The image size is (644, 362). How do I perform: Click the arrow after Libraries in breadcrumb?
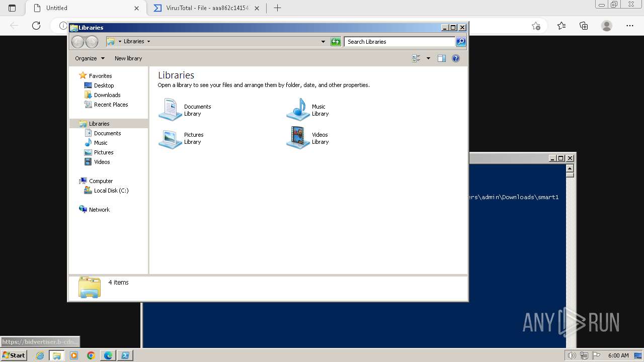click(x=148, y=42)
